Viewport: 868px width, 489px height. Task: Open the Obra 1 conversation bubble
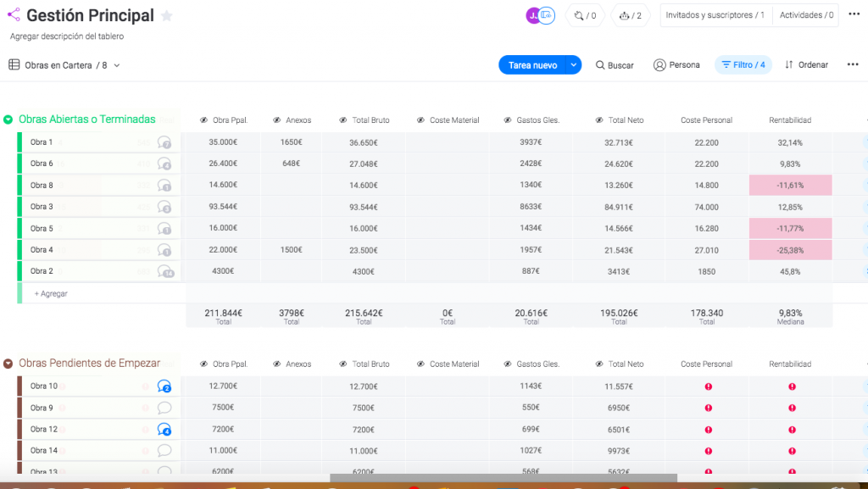click(x=164, y=142)
